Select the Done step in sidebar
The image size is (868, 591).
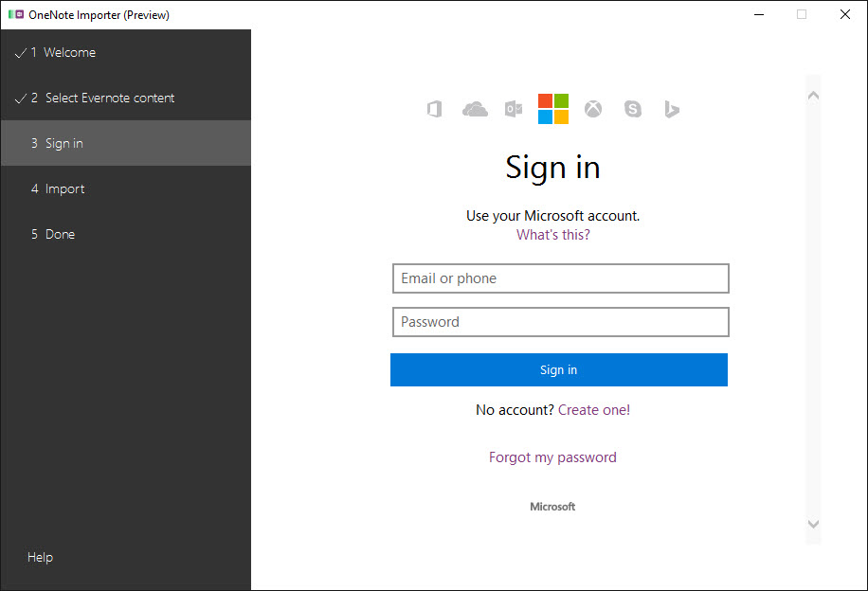pos(60,235)
